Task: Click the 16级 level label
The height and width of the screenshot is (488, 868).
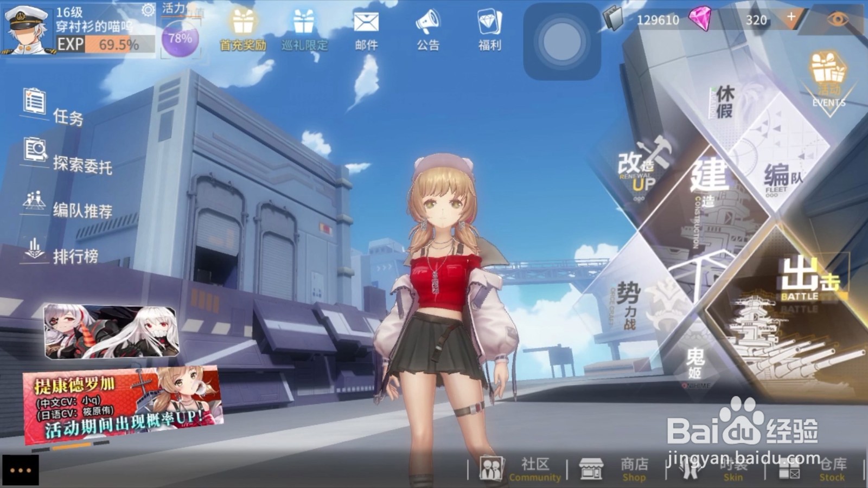Action: point(69,11)
